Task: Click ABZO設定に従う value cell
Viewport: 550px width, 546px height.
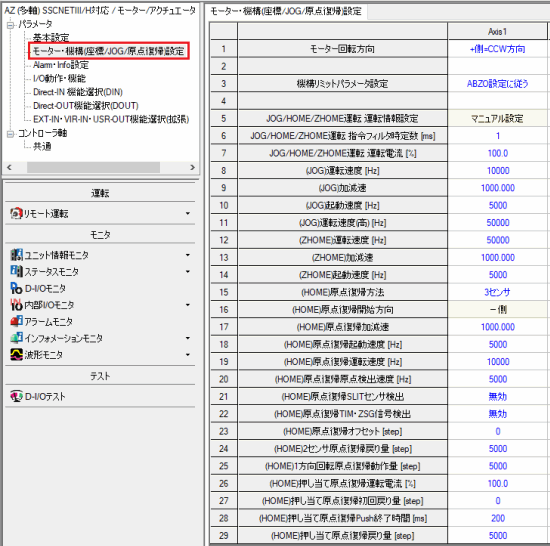Action: [x=497, y=84]
